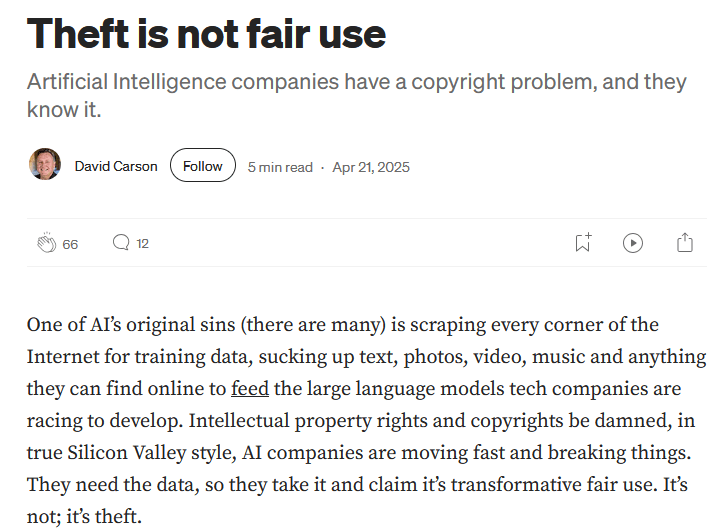Click the "Theft is not fair use" headline
The image size is (720, 530).
coord(206,33)
